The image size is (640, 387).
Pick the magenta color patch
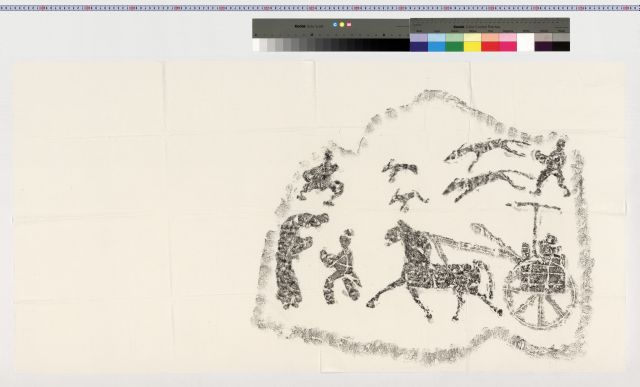(508, 47)
